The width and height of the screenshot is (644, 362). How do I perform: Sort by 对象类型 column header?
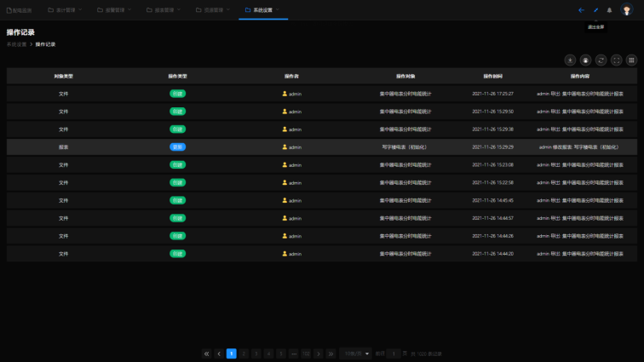63,77
